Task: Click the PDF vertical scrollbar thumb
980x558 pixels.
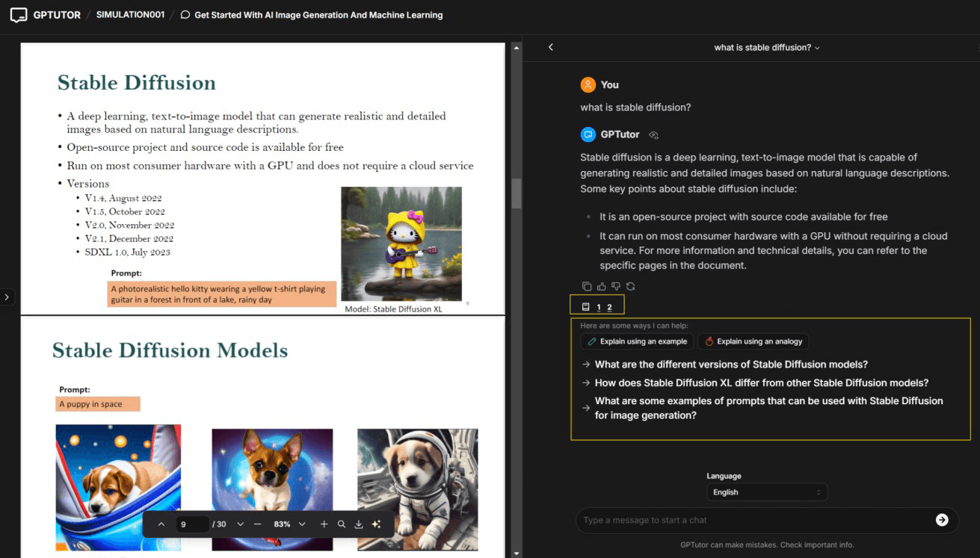Action: click(516, 193)
